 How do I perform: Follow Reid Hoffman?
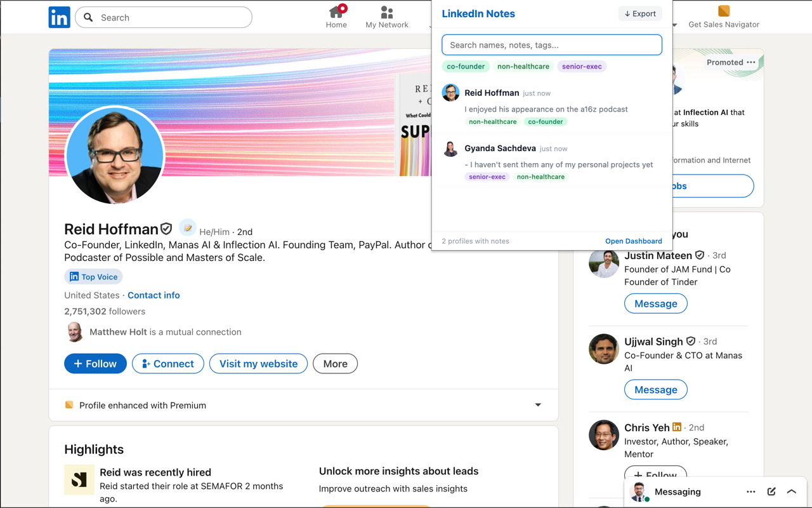click(95, 364)
